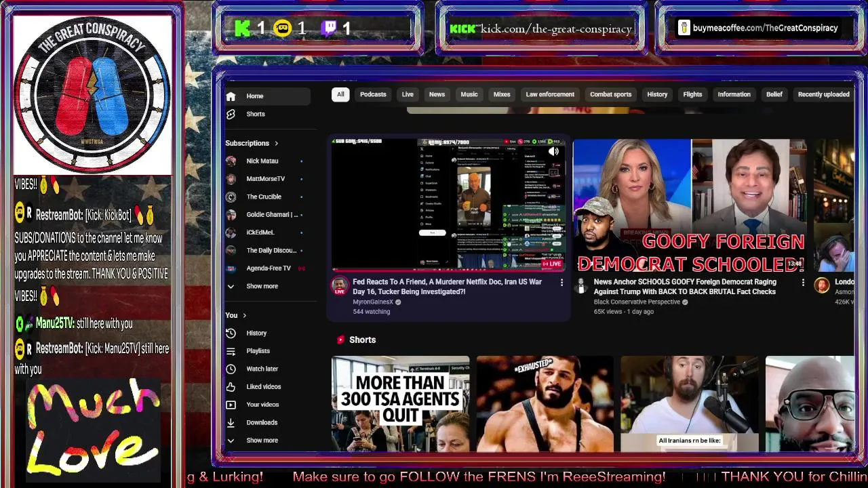This screenshot has width=868, height=488.
Task: Click the 544 watching text
Action: 371,312
